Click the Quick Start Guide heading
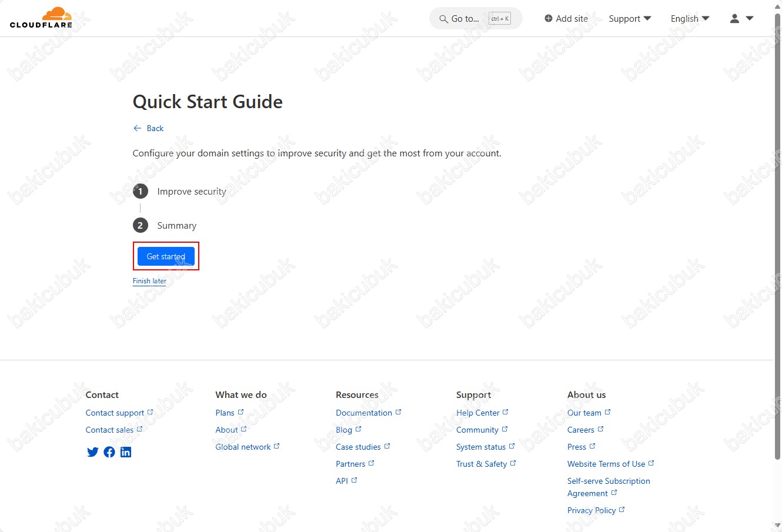Image resolution: width=782 pixels, height=532 pixels. click(x=208, y=102)
